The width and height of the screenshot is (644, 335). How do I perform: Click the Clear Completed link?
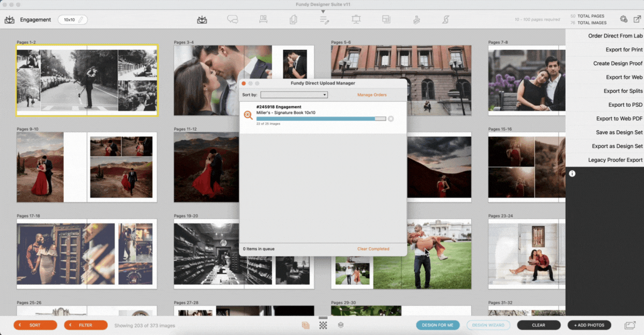pyautogui.click(x=374, y=249)
